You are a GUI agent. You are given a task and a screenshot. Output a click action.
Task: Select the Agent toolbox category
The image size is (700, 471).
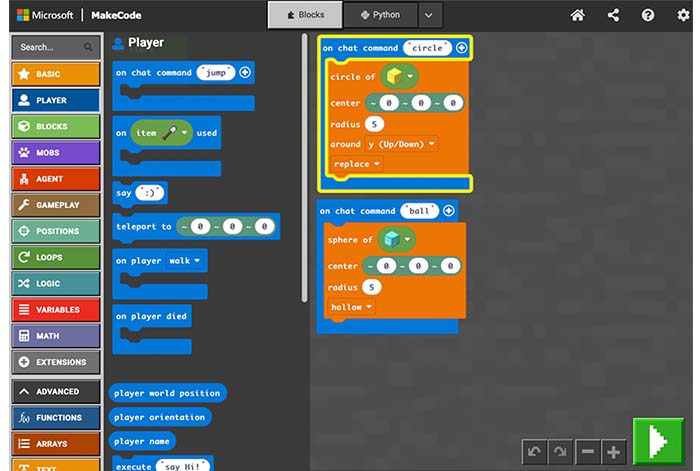pos(55,179)
